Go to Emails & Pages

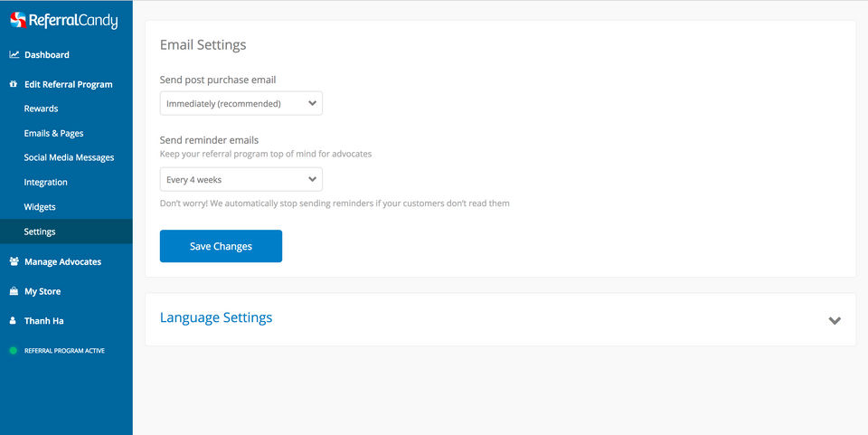[53, 133]
